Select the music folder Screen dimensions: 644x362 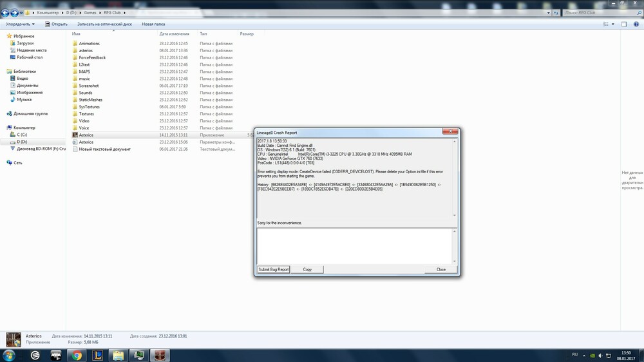click(84, 79)
